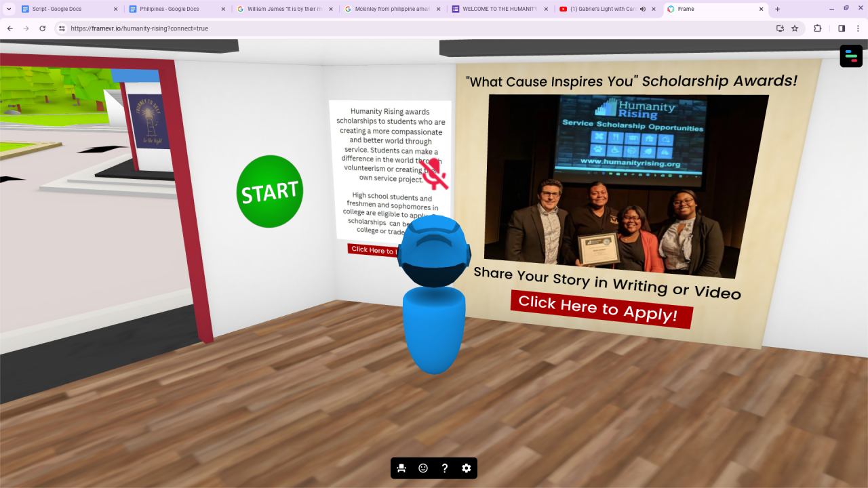
Task: View site information icon in address bar
Action: tap(62, 28)
